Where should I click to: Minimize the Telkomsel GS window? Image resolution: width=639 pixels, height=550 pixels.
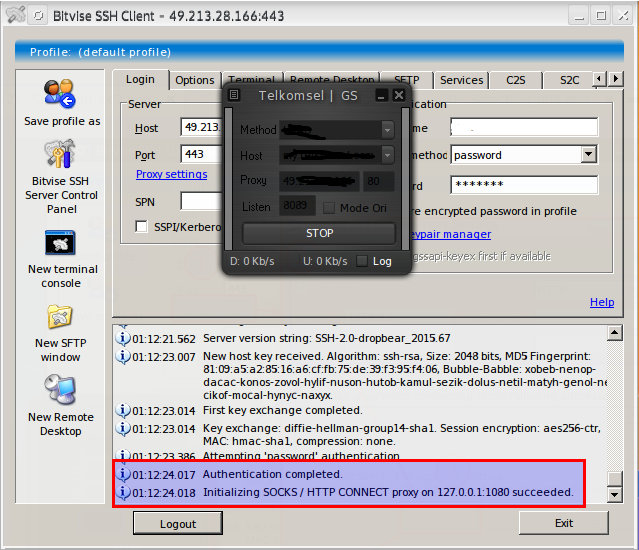click(x=381, y=95)
